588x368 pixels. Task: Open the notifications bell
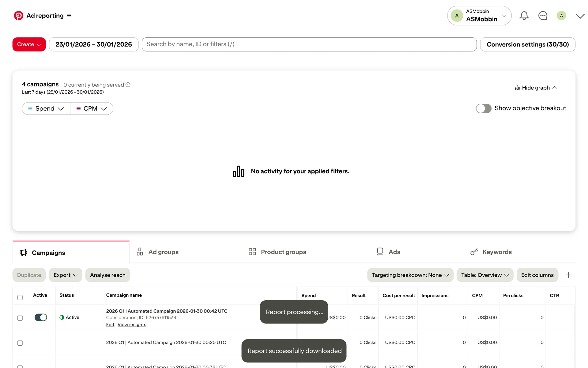(524, 16)
